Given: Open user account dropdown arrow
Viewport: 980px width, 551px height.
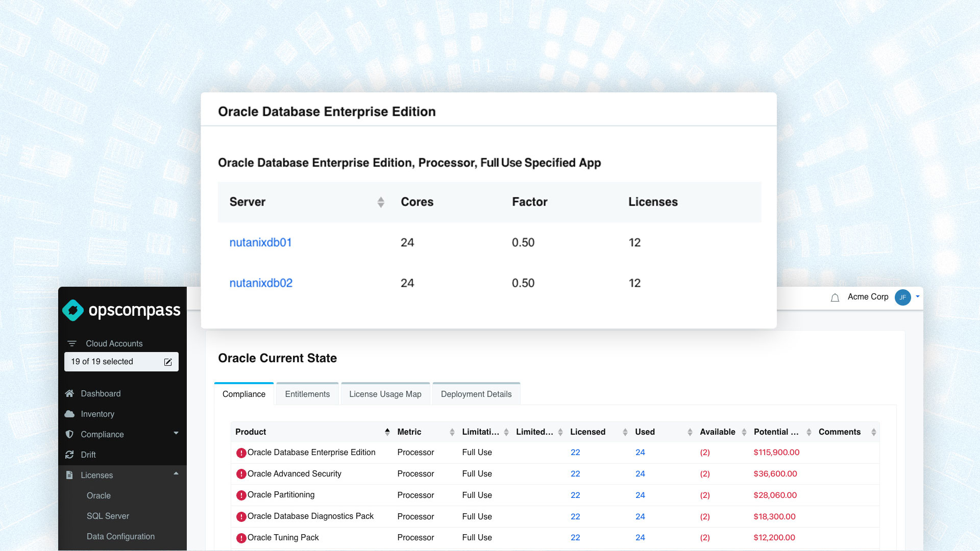Looking at the screenshot, I should (x=918, y=296).
